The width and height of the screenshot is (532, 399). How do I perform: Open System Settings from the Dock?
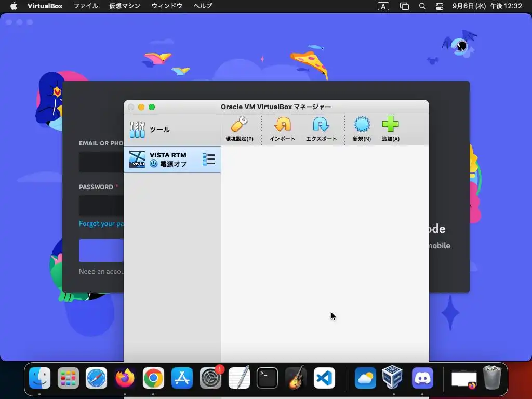click(x=211, y=378)
